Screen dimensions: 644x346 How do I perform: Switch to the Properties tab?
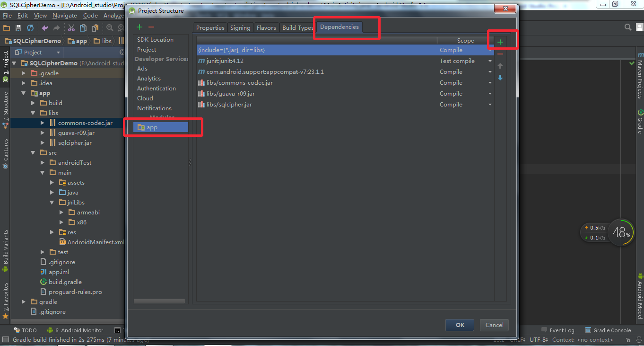coord(210,27)
